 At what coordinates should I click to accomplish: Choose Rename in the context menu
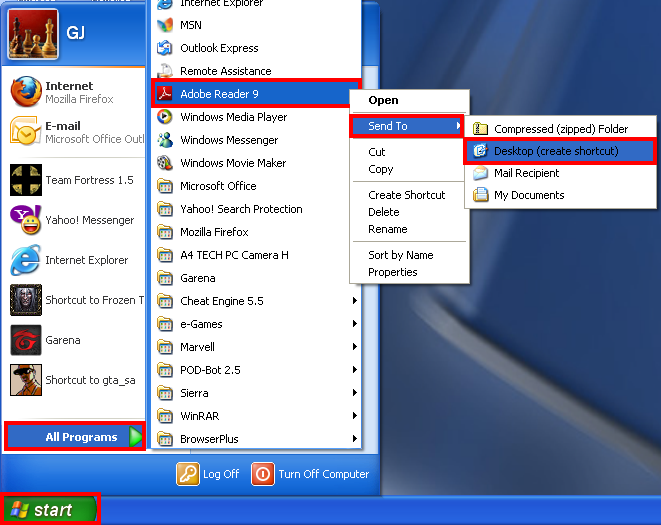387,229
